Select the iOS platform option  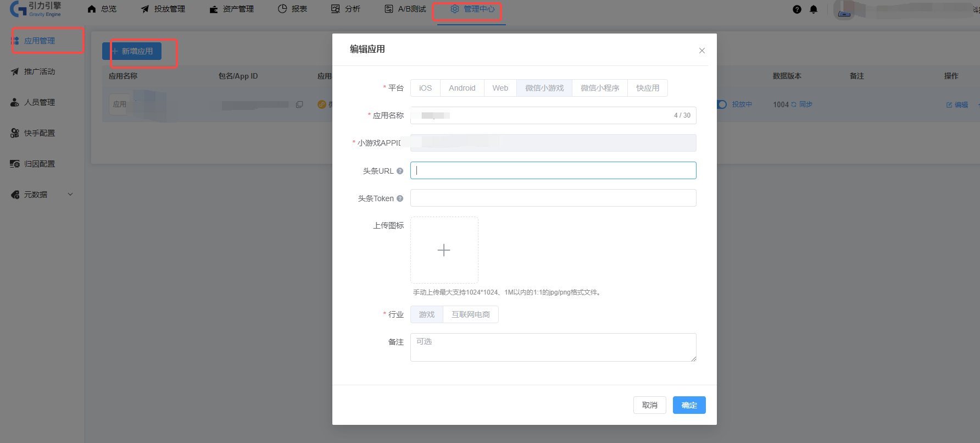(425, 88)
